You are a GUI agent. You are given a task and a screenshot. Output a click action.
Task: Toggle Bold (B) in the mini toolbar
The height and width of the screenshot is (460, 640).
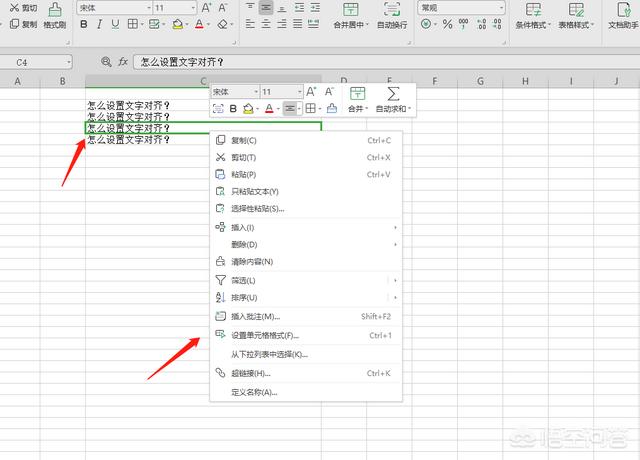coord(234,109)
